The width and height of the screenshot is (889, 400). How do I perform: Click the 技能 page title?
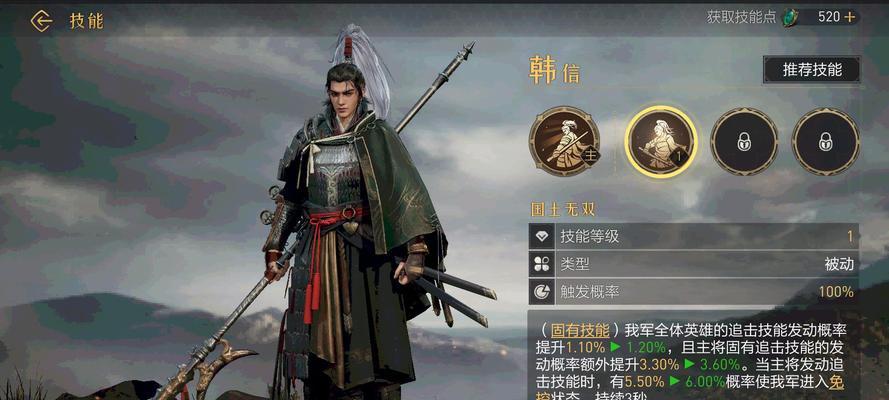point(86,21)
